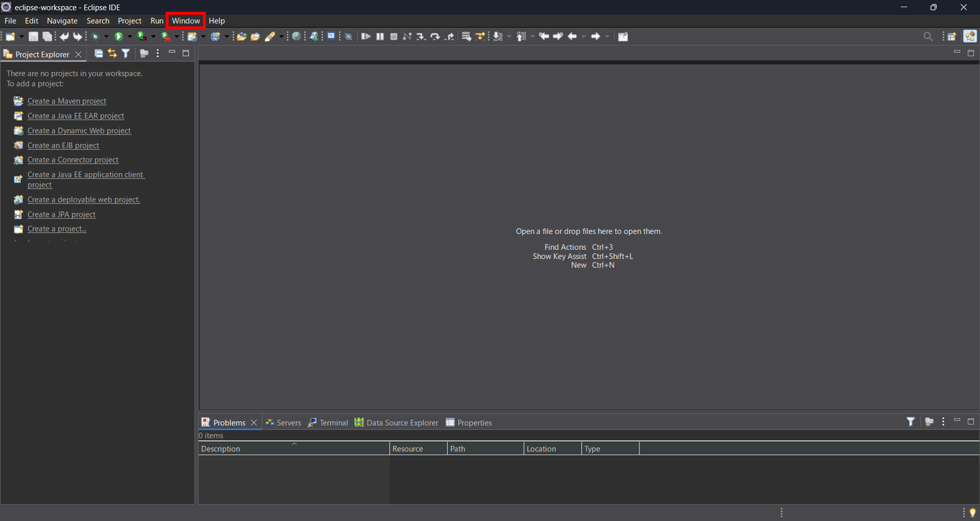
Task: Select the Java EE perspective button
Action: tap(970, 36)
